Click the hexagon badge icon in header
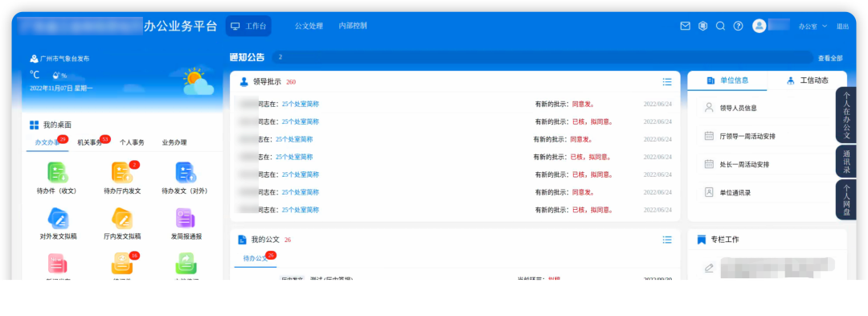Viewport: 868px width, 316px height. click(703, 26)
